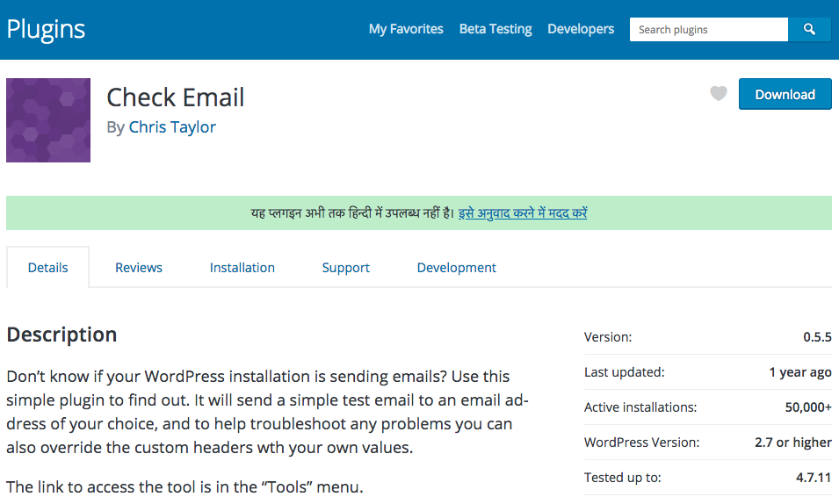Open the Developers header link
Viewport: 839px width, 504px height.
[x=581, y=29]
